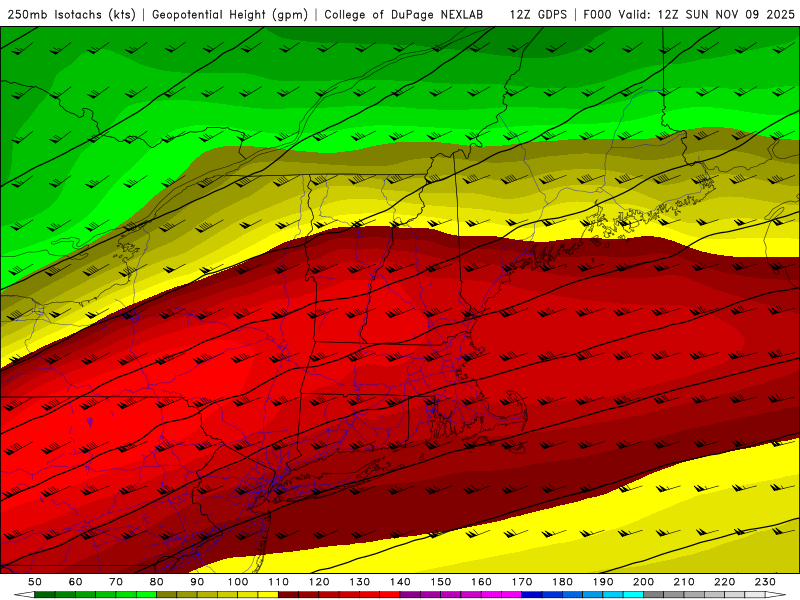Select the bright yellow swatch just before 110
The width and height of the screenshot is (800, 600).
click(x=268, y=594)
